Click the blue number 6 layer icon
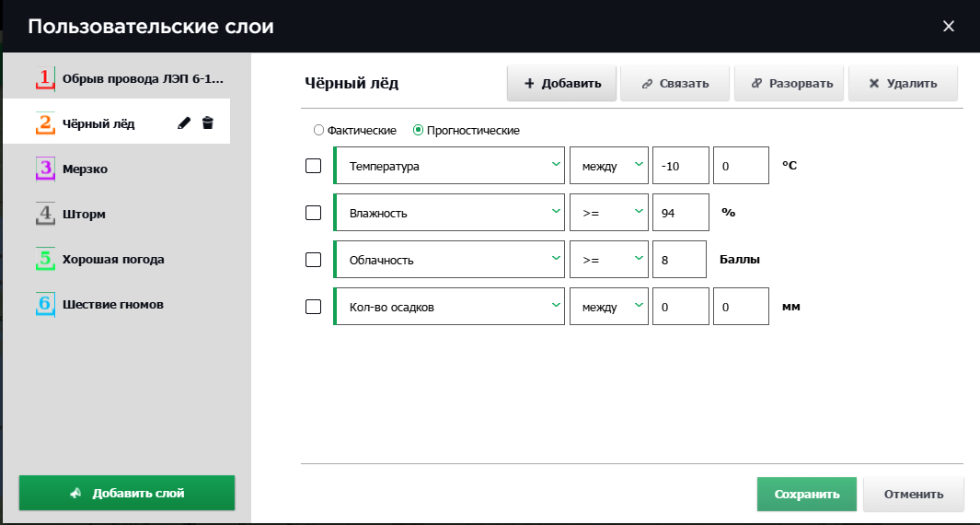This screenshot has height=525, width=980. [x=45, y=304]
